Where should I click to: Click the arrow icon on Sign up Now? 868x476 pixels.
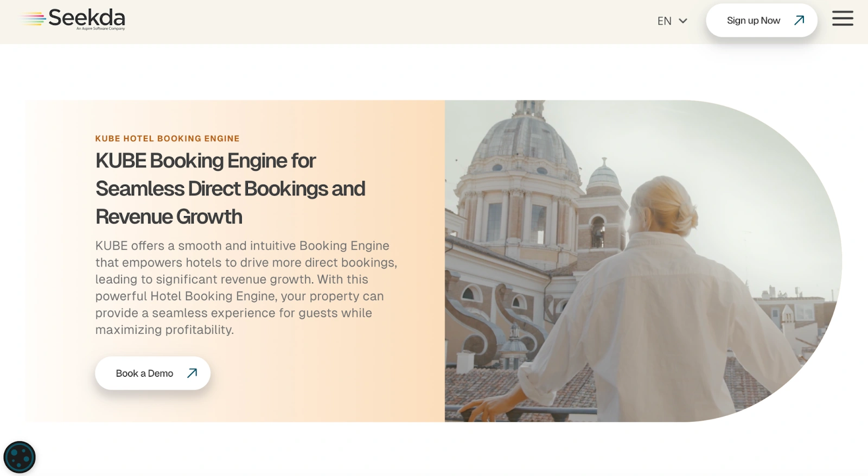[x=799, y=21]
